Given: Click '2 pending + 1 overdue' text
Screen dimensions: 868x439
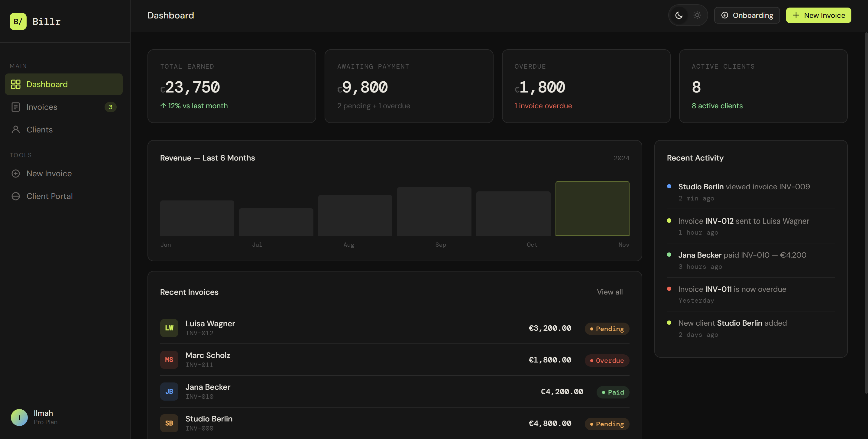Looking at the screenshot, I should (x=374, y=106).
